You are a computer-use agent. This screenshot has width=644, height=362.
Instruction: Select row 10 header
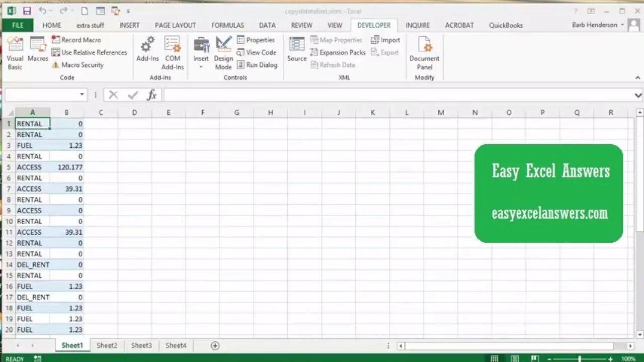9,221
